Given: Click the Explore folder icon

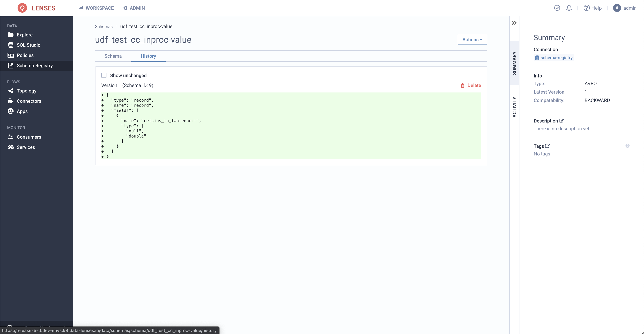Looking at the screenshot, I should (11, 35).
